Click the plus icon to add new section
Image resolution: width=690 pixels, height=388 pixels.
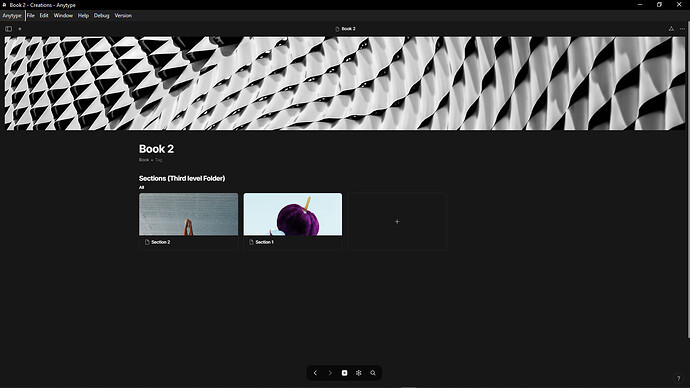click(397, 222)
